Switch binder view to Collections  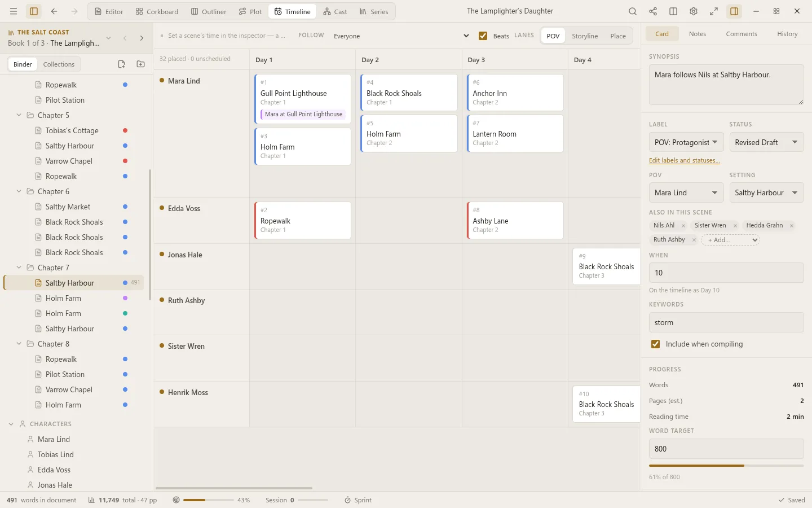[59, 64]
